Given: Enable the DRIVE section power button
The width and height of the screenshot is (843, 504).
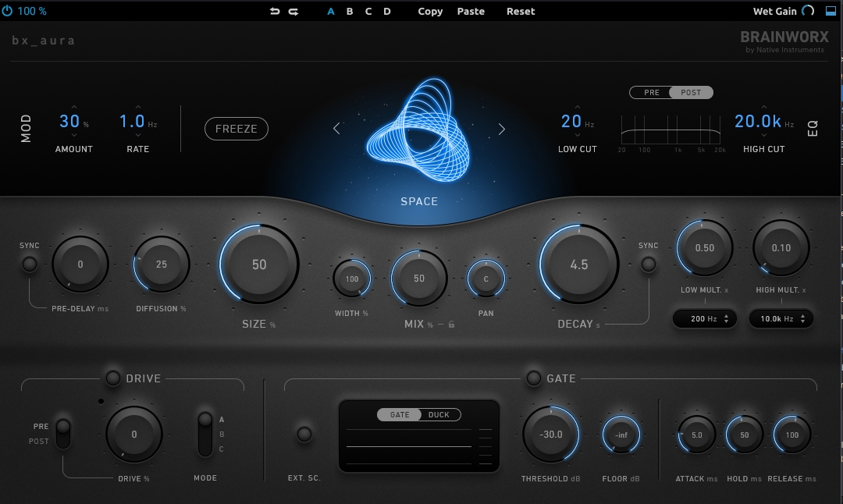Looking at the screenshot, I should point(113,378).
